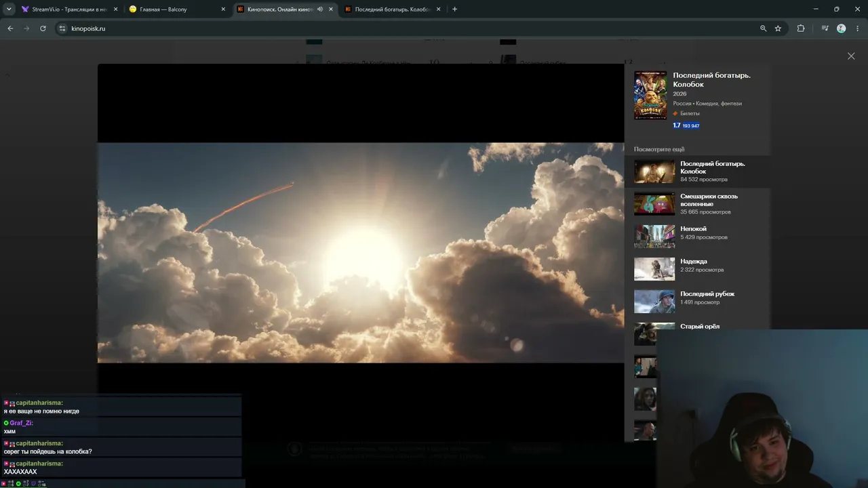Click the green status icon beside Graf_Zi
The height and width of the screenshot is (488, 868).
pyautogui.click(x=6, y=423)
